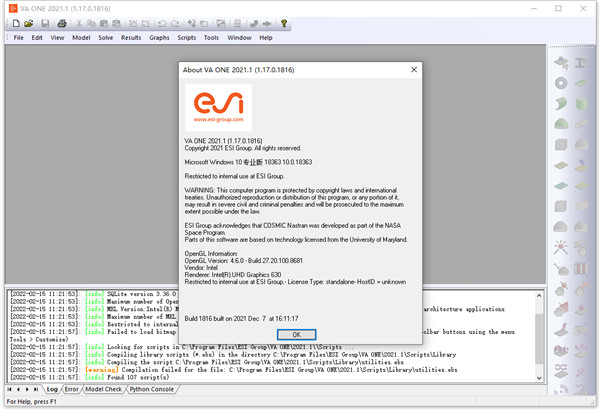Click the 'Copyright 2021 ESI Group' line

243,148
